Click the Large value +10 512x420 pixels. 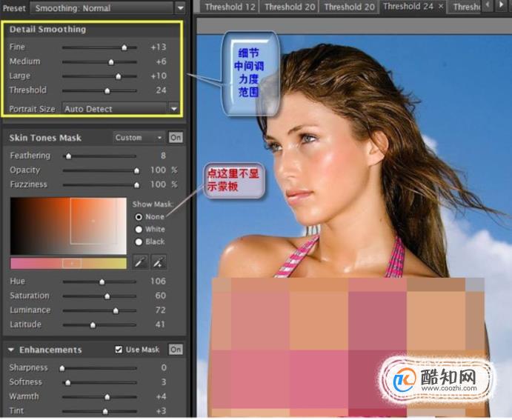159,76
